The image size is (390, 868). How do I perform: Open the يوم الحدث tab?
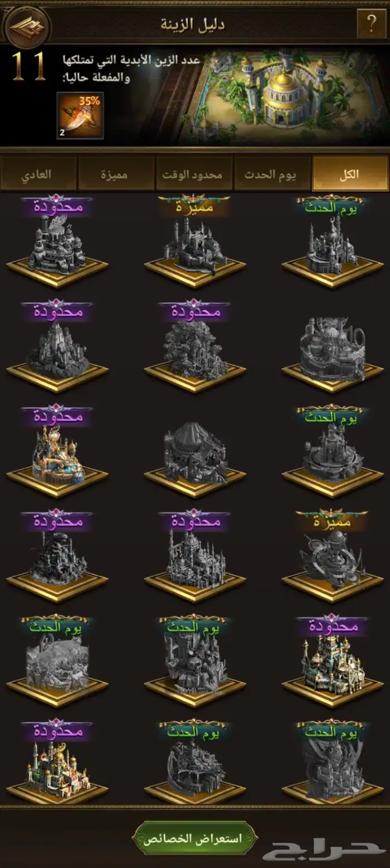click(272, 173)
